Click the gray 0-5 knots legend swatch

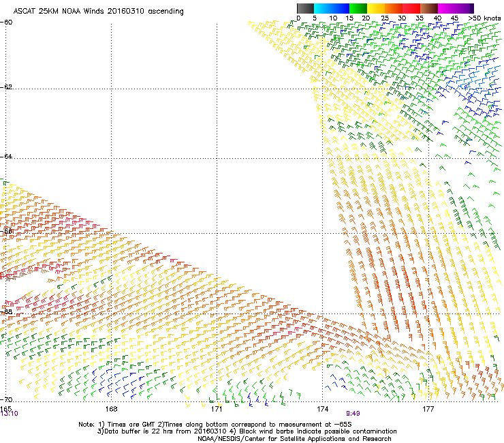coord(305,8)
